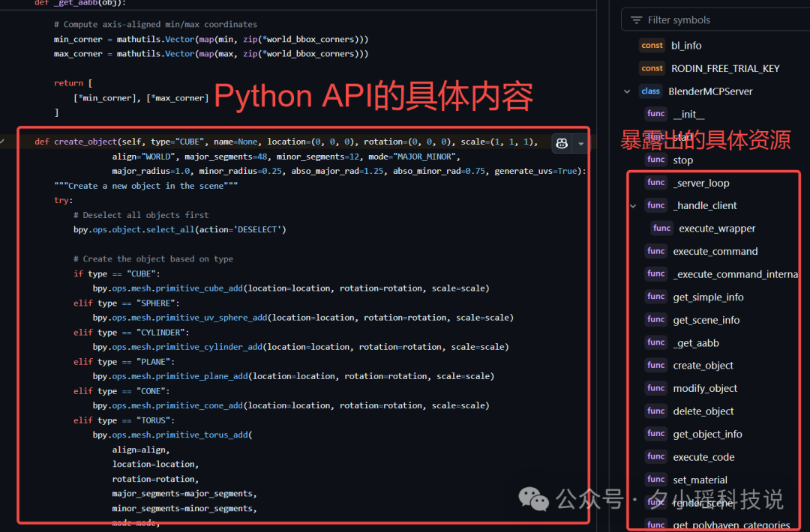The image size is (810, 532).
Task: Click the major_segments=major_segments argument line
Action: coord(184,494)
